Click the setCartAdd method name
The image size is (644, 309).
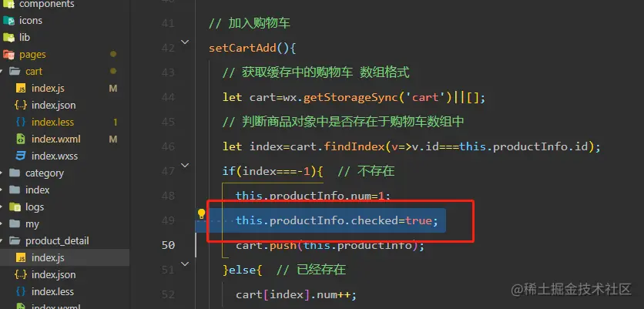point(243,48)
